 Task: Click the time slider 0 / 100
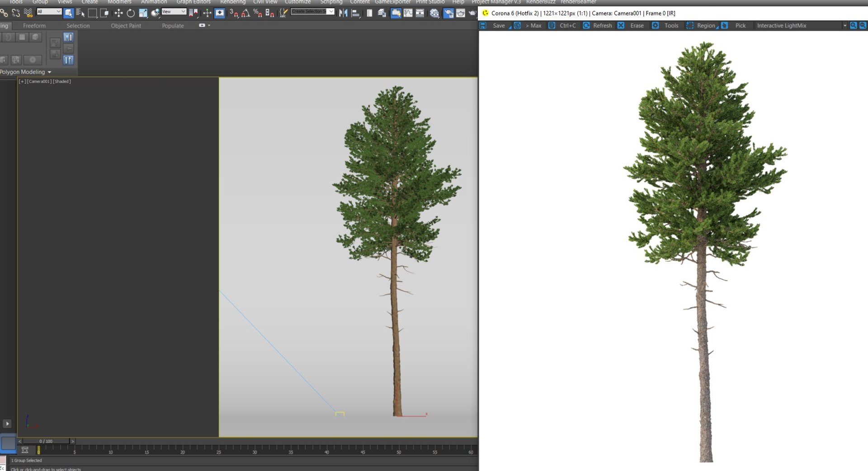tap(46, 441)
